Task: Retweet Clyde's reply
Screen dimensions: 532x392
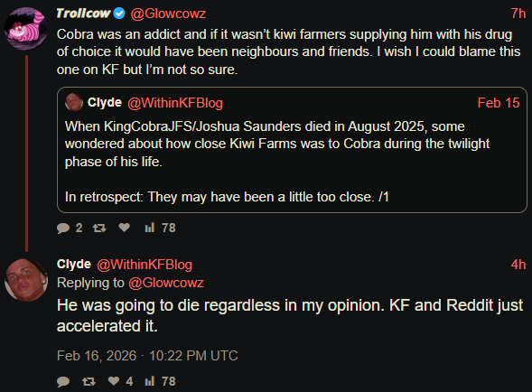Action: click(x=89, y=381)
